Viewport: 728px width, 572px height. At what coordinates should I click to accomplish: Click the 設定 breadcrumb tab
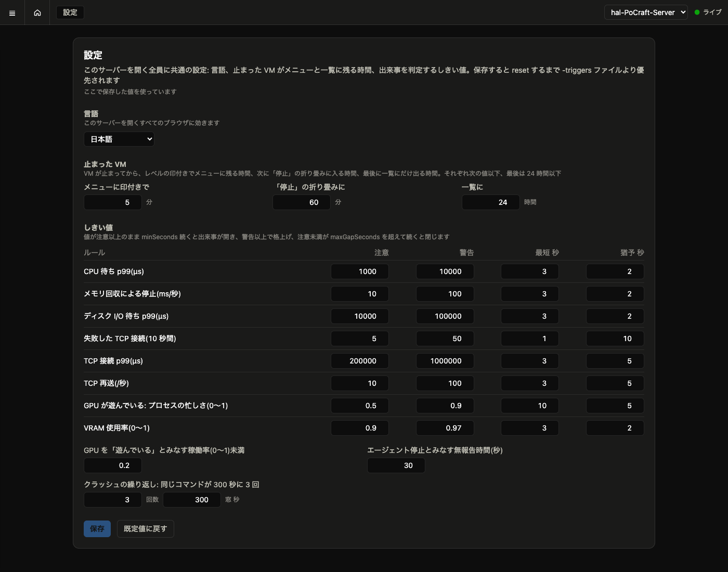click(x=70, y=12)
